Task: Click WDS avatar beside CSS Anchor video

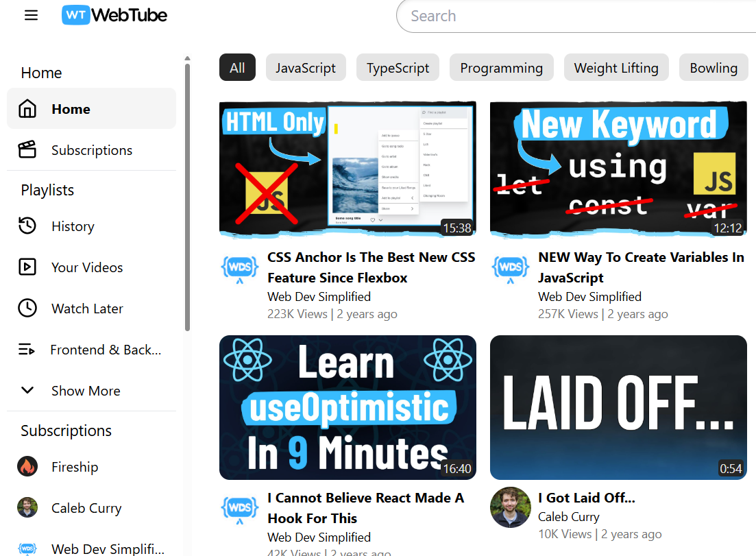Action: coord(240,268)
